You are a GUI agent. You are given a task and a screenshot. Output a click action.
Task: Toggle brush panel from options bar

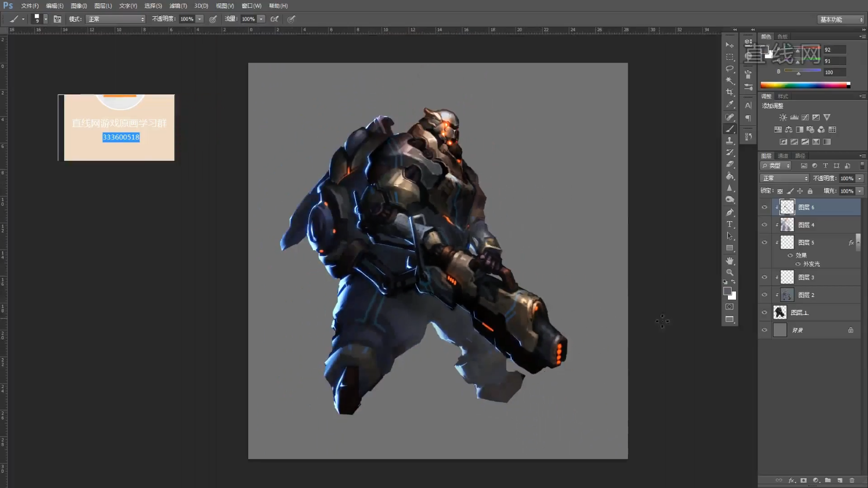click(57, 19)
